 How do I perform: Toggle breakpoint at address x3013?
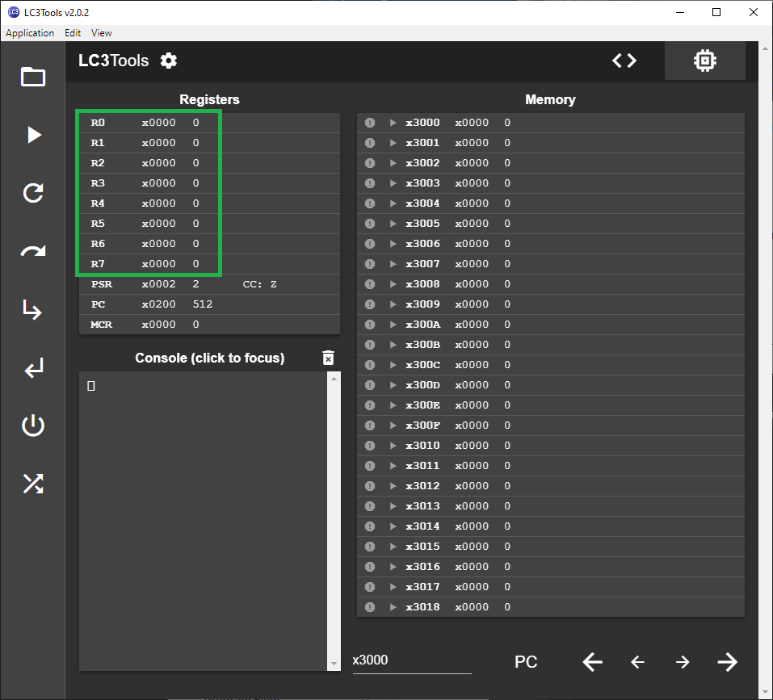pos(370,506)
